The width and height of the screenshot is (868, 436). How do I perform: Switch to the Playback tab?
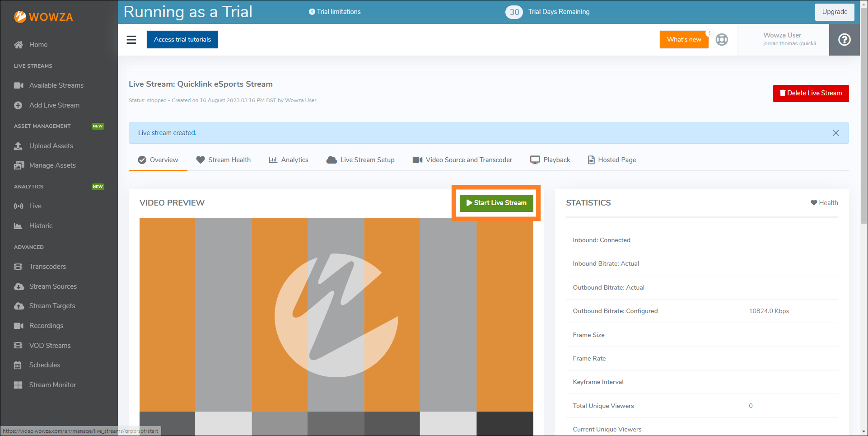[x=550, y=160]
